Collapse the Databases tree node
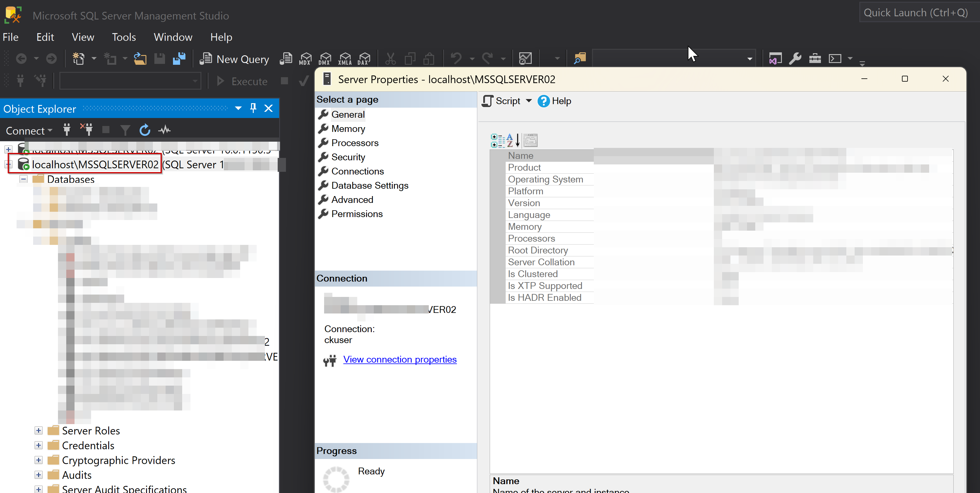 pos(24,179)
